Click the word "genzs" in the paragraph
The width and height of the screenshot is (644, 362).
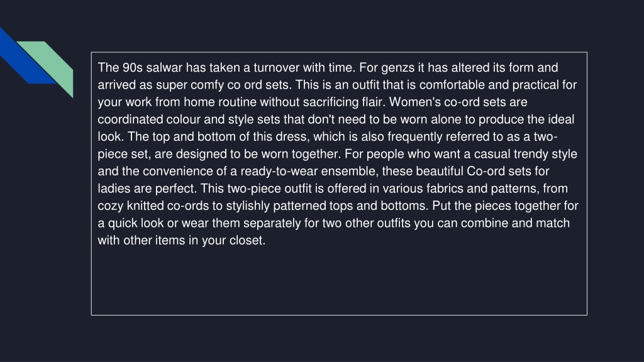[x=397, y=68]
